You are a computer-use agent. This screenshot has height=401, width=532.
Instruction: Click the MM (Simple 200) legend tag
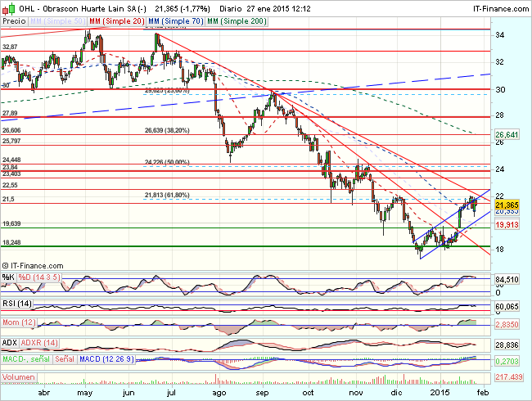point(237,19)
